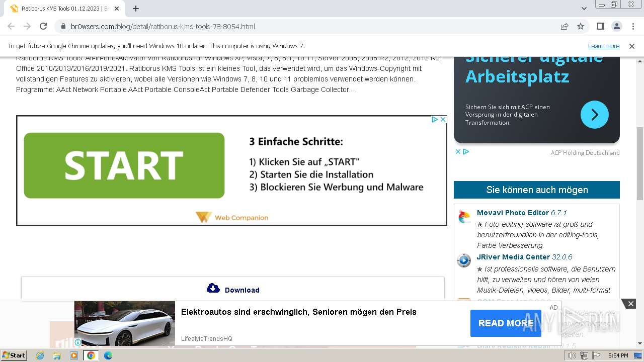This screenshot has height=362, width=644.
Task: Click the address bar URL field
Action: 307,27
